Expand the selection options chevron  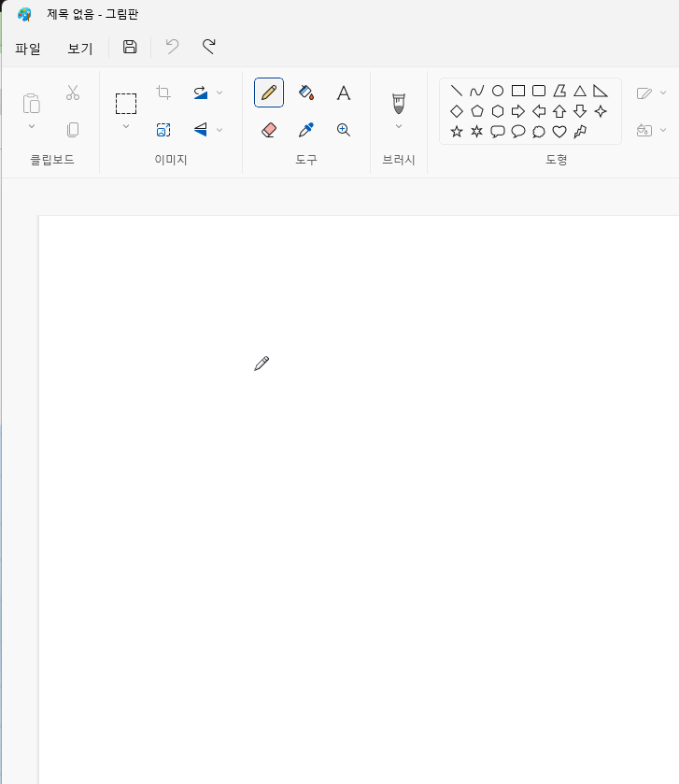click(126, 126)
